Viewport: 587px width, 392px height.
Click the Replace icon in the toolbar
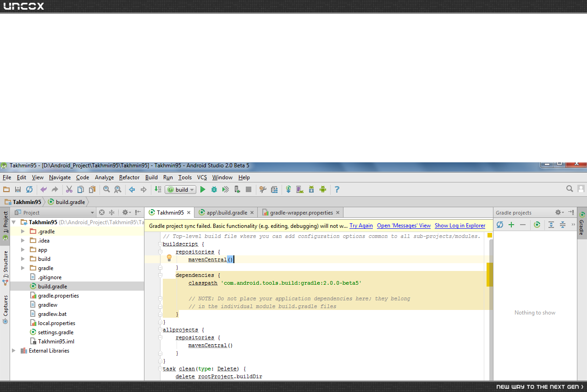point(118,189)
